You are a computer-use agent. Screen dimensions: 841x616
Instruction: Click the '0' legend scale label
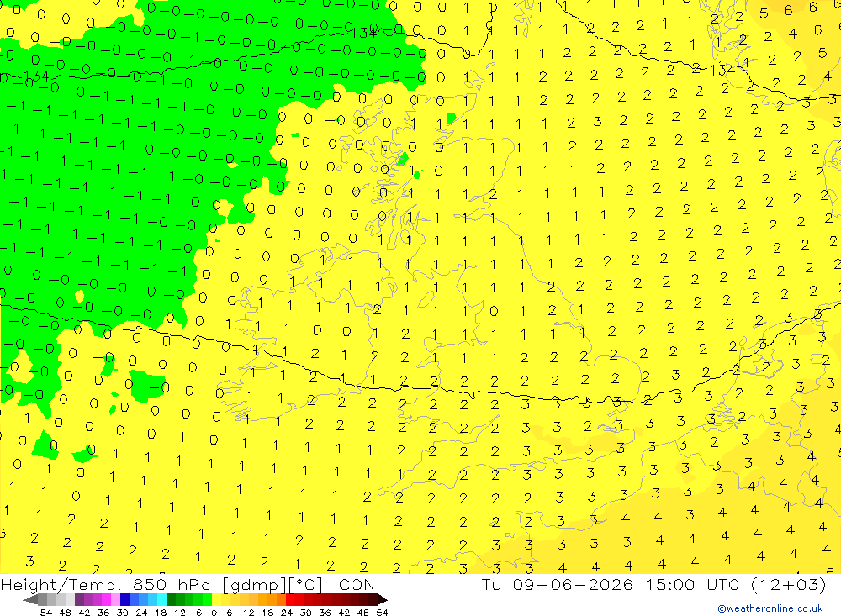tap(214, 613)
